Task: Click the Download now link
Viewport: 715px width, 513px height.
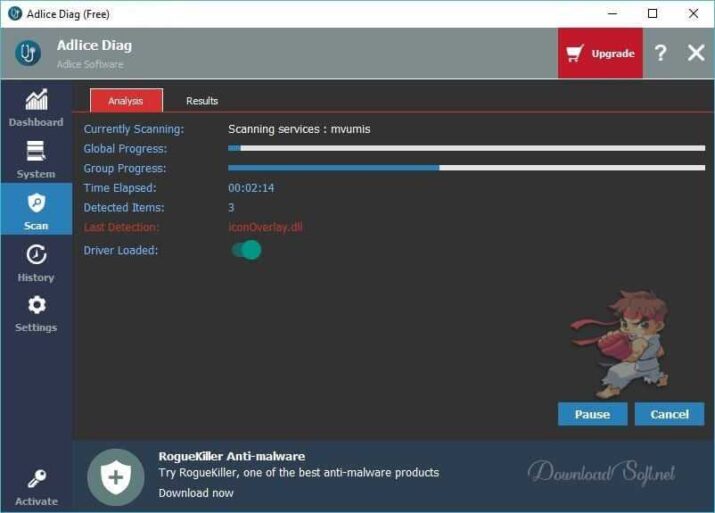Action: pyautogui.click(x=196, y=493)
